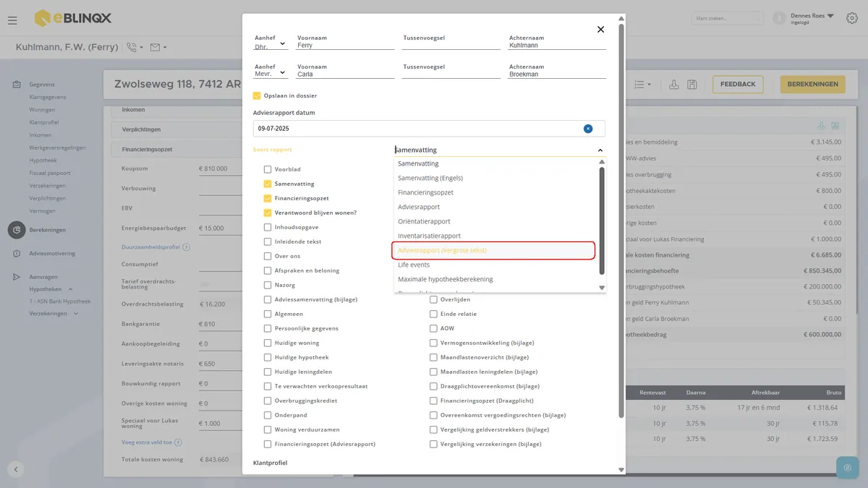
Task: Clear the Adviesrapport datum with the blue x icon
Action: [x=588, y=129]
